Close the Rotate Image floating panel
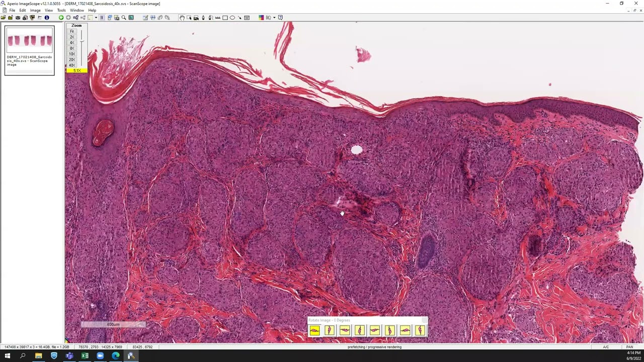 (425, 320)
